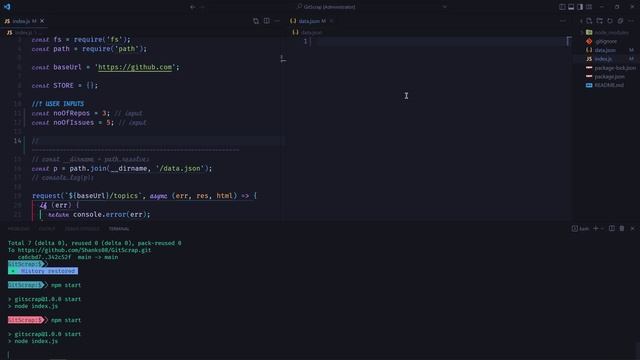This screenshot has height=360, width=640.
Task: Create new folder in explorer
Action: click(x=600, y=21)
